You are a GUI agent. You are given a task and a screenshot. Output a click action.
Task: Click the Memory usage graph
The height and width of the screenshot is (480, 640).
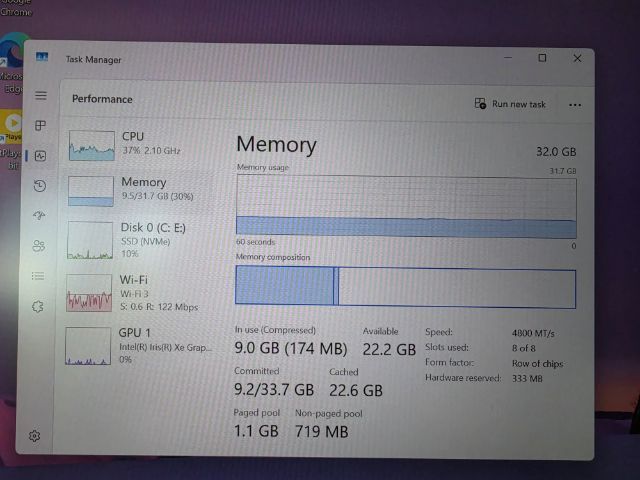[x=406, y=207]
